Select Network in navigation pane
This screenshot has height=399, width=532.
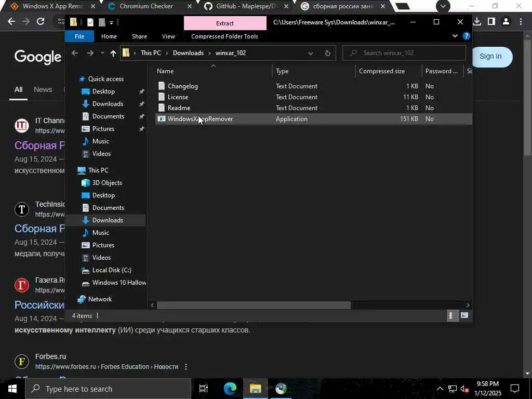coord(100,299)
